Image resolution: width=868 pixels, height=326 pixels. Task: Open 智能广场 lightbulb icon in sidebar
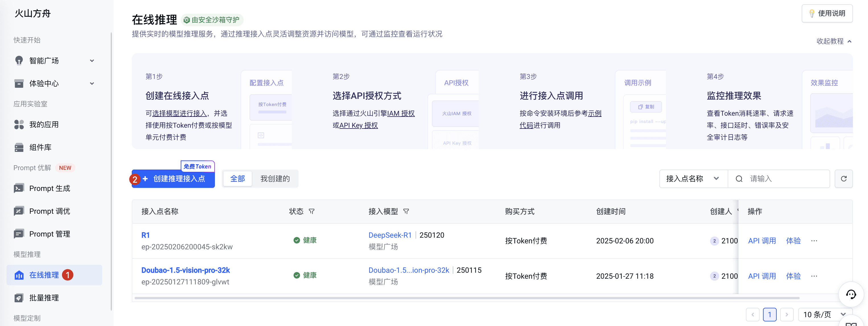click(19, 60)
